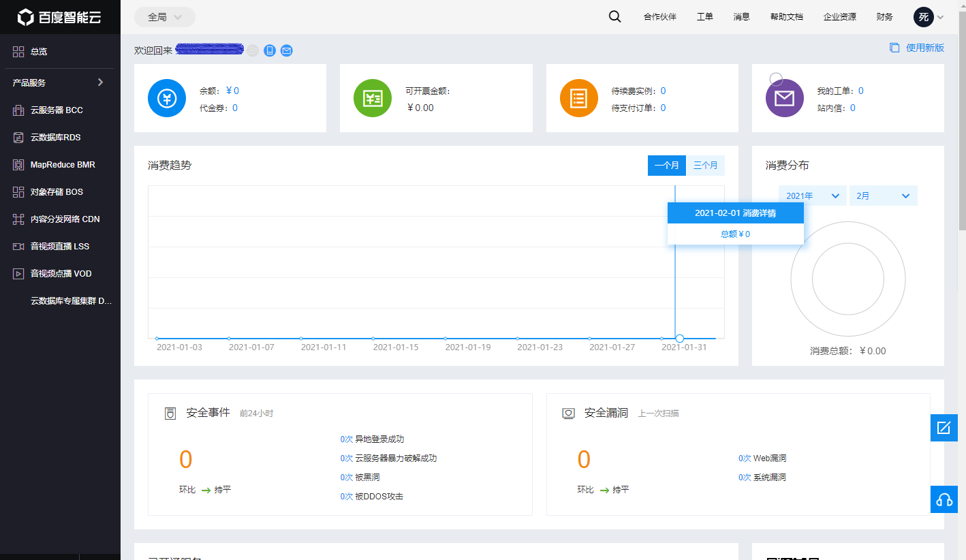Click the 2021-02-01 消费详情 tooltip header
Viewport: 966px width, 560px height.
pyautogui.click(x=736, y=213)
